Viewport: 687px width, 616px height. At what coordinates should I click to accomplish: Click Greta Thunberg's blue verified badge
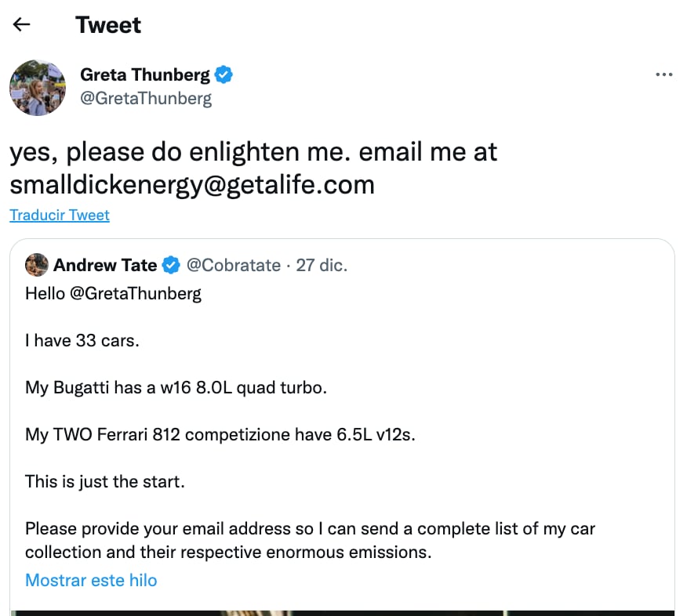[x=224, y=75]
